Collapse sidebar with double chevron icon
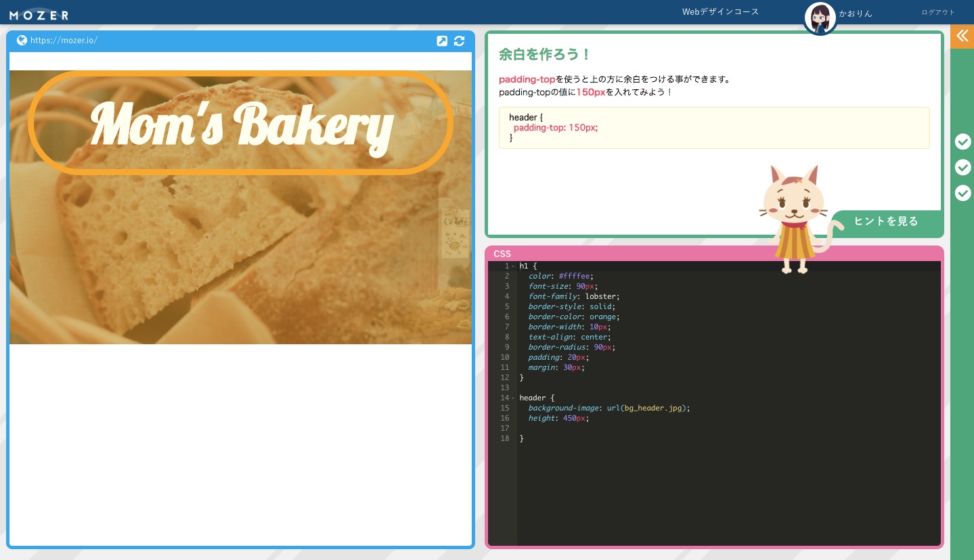Image resolution: width=974 pixels, height=560 pixels. coord(962,36)
